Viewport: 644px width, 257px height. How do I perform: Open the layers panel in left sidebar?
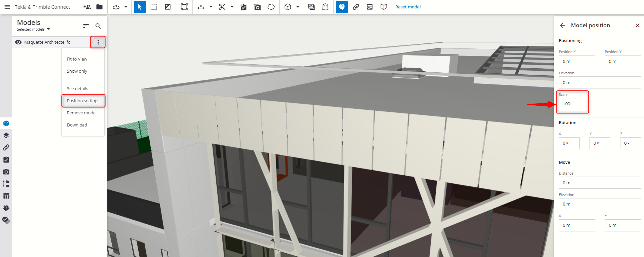coord(6,136)
